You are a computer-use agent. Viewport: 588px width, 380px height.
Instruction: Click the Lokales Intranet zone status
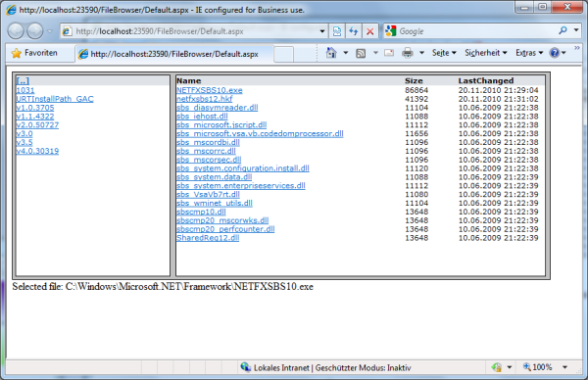[332, 367]
